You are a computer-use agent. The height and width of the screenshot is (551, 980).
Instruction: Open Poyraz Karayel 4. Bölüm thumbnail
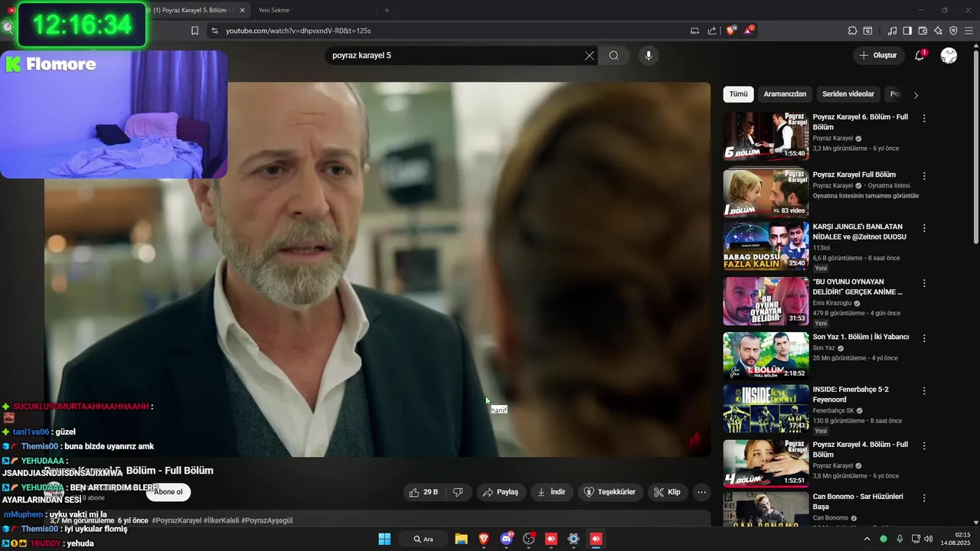[x=766, y=464]
